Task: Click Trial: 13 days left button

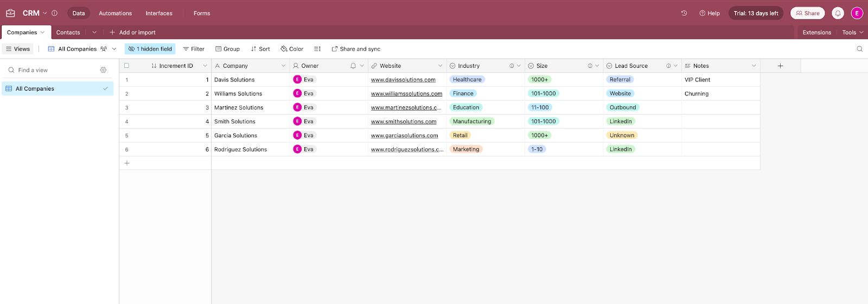Action: coord(756,13)
